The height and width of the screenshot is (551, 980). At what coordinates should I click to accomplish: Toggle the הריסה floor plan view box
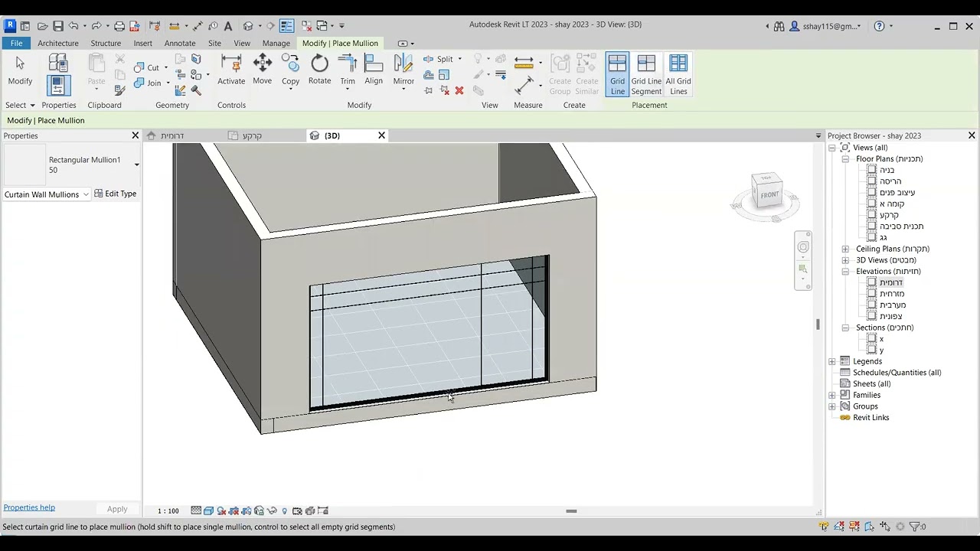871,181
